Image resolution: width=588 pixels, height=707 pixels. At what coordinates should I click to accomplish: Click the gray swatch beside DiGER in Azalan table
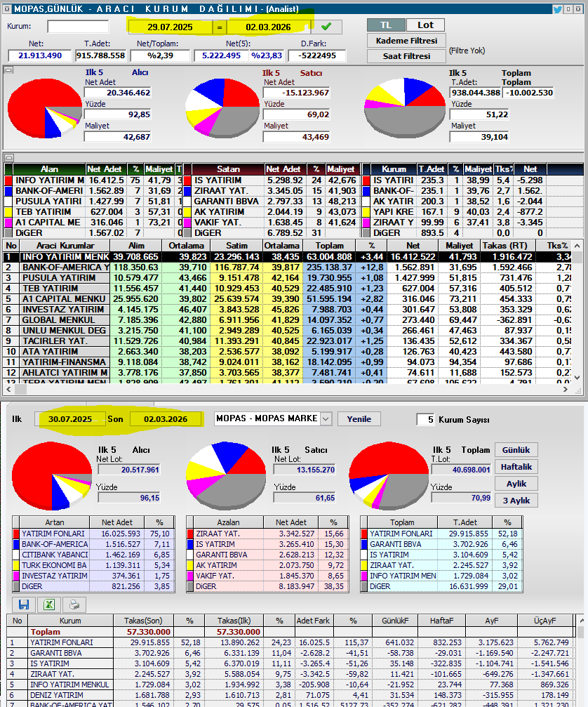(190, 587)
